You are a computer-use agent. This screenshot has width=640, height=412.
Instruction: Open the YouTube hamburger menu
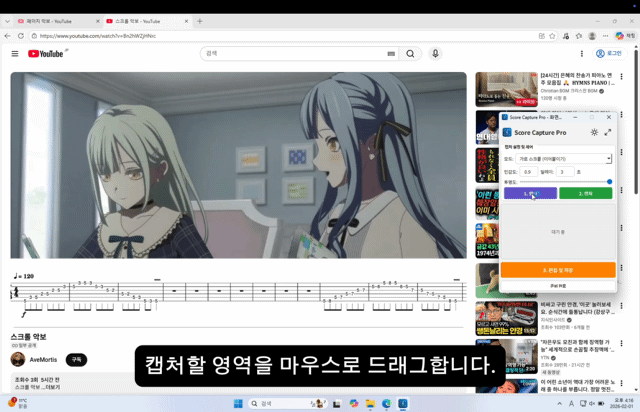(15, 54)
